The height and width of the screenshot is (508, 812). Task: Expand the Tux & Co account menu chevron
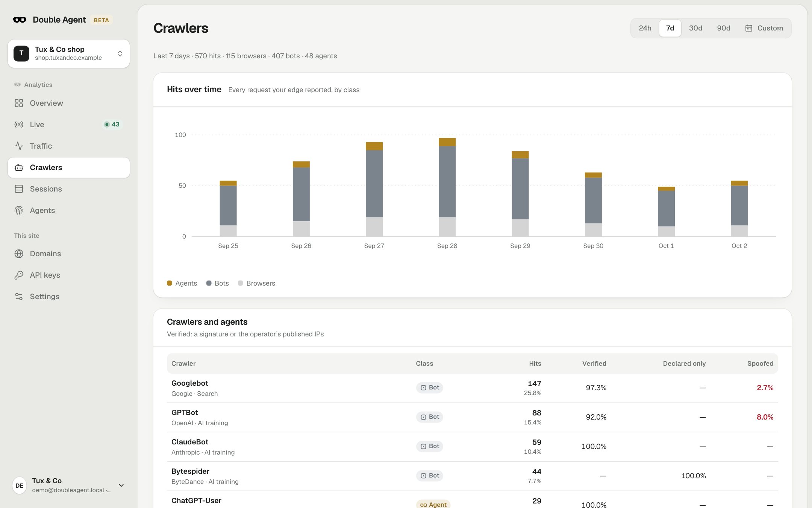(x=121, y=485)
